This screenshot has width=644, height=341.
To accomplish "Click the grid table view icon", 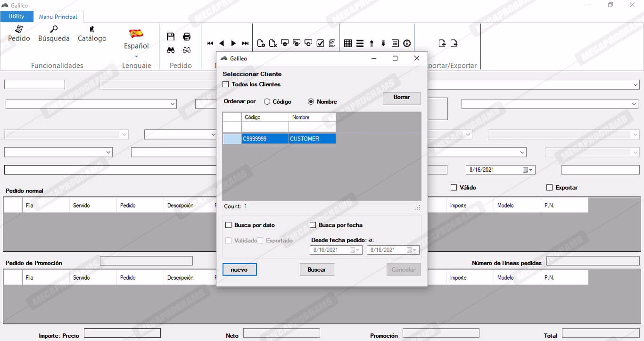I will (x=348, y=43).
